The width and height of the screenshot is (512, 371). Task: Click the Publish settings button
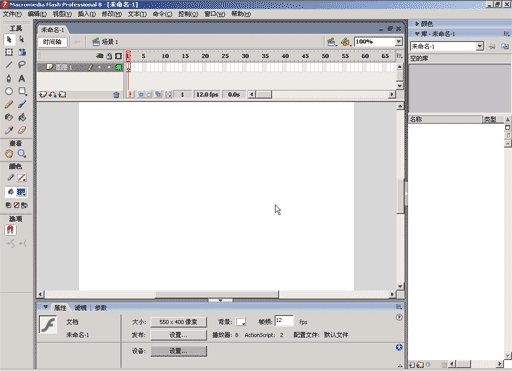pos(178,335)
